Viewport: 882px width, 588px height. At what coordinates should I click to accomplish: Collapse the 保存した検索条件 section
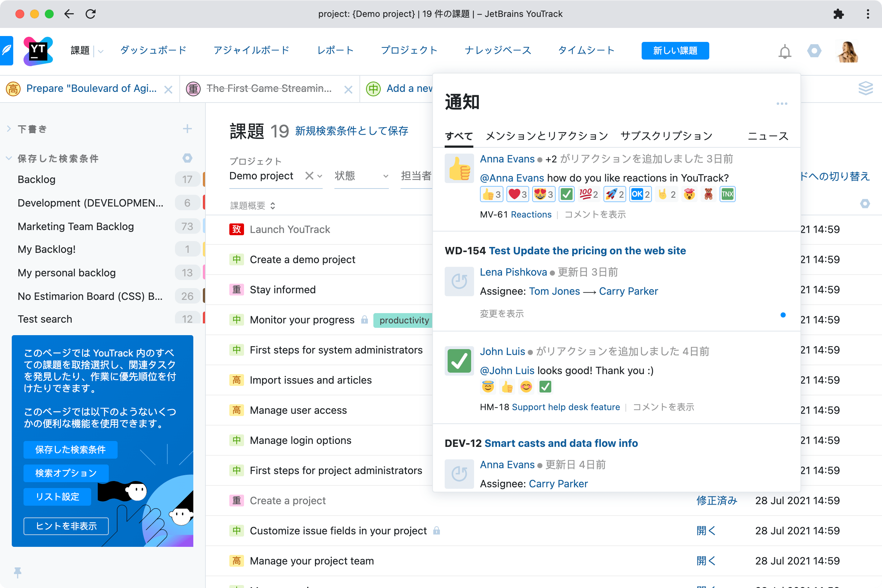(9, 158)
